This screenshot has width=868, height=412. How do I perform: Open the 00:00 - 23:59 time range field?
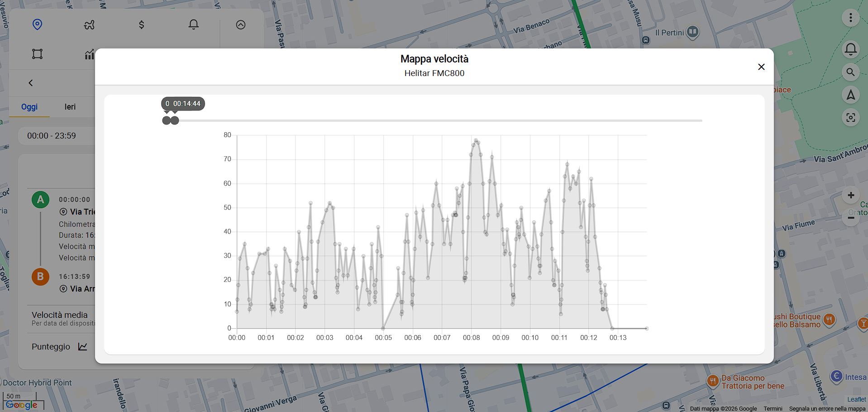click(52, 136)
